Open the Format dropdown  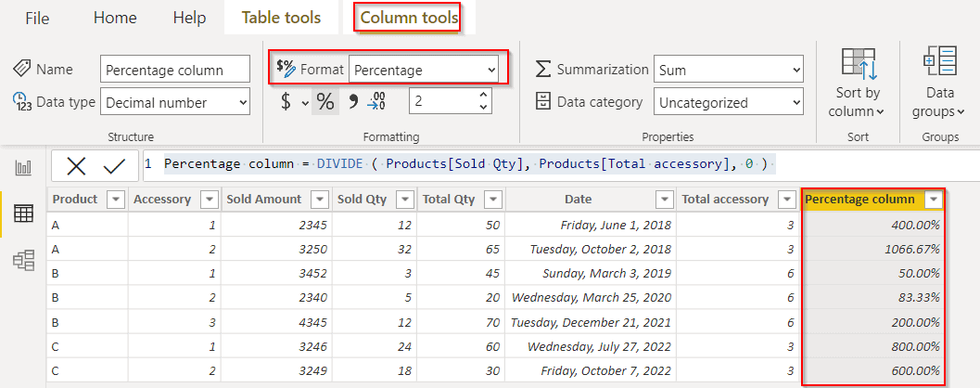click(x=423, y=70)
